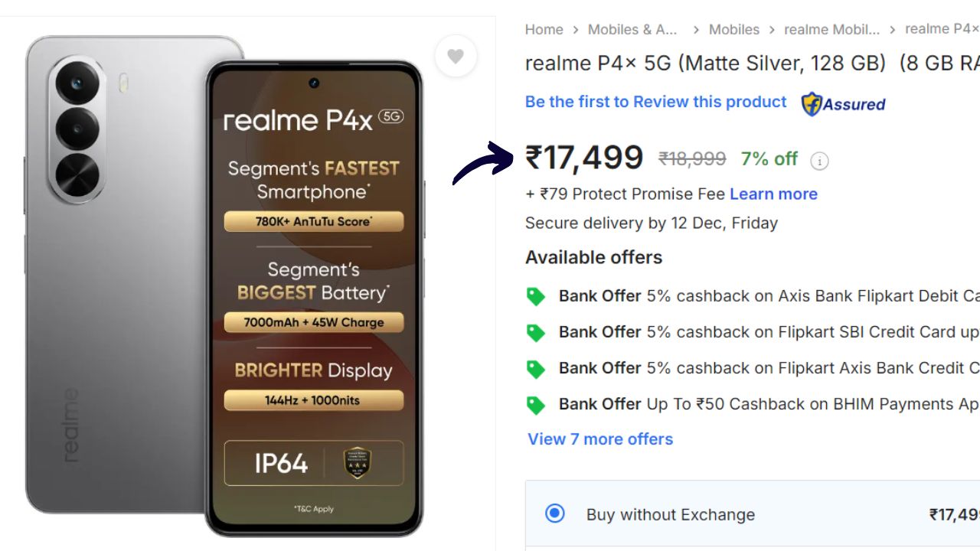Click the Flipkart Assured badge
This screenshot has width=980, height=551.
pyautogui.click(x=842, y=102)
